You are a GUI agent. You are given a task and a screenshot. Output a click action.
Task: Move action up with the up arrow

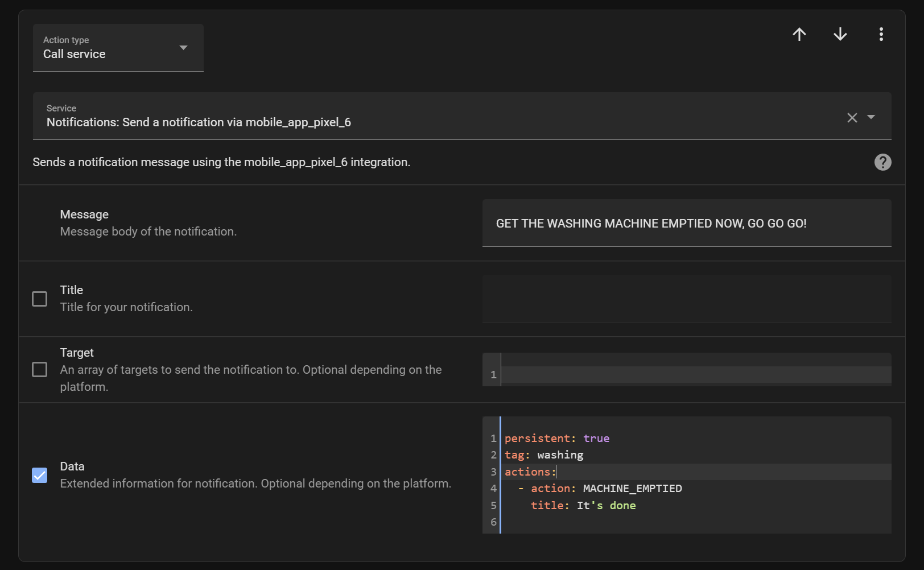(x=799, y=35)
